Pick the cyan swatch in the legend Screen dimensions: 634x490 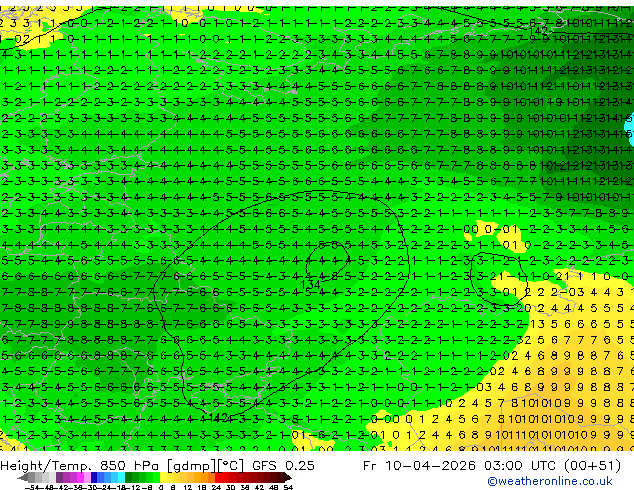pyautogui.click(x=121, y=477)
